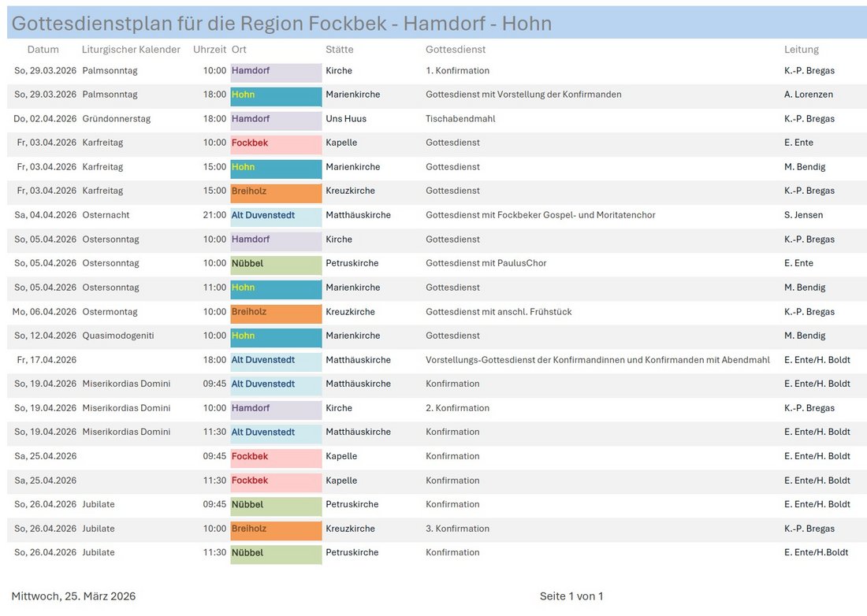Click the Gottesdienstplan report title
This screenshot has width=867, height=616.
point(281,24)
